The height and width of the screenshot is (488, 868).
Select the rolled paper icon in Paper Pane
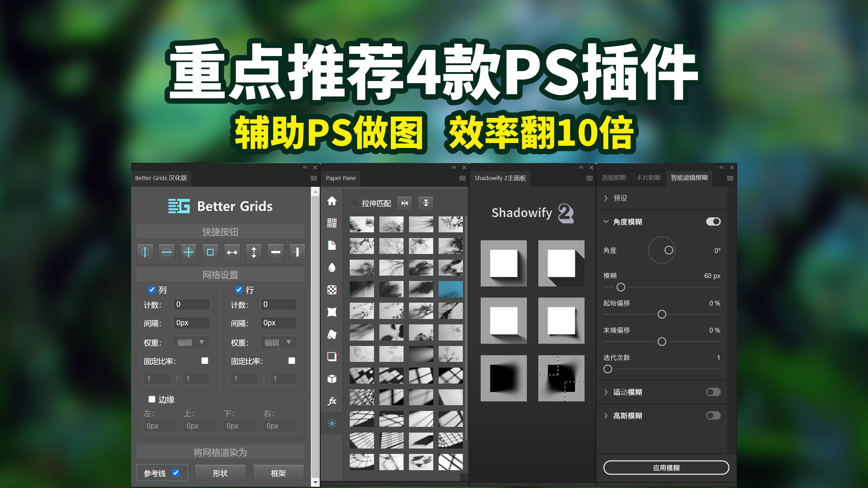tap(332, 334)
